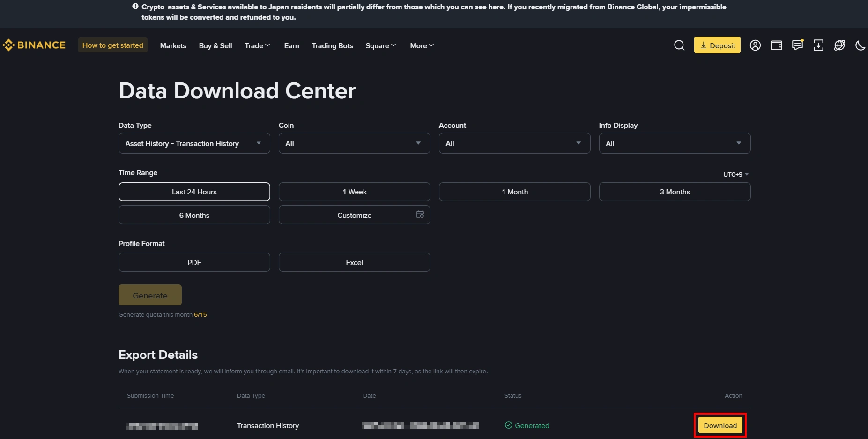This screenshot has height=439, width=868.
Task: Click How to get started
Action: (x=113, y=45)
